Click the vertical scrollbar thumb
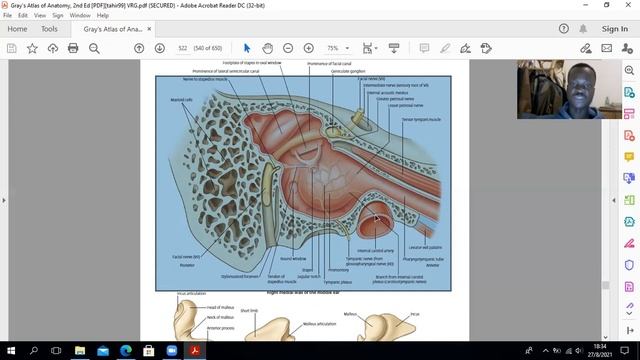This screenshot has height=360, width=640. [606, 284]
